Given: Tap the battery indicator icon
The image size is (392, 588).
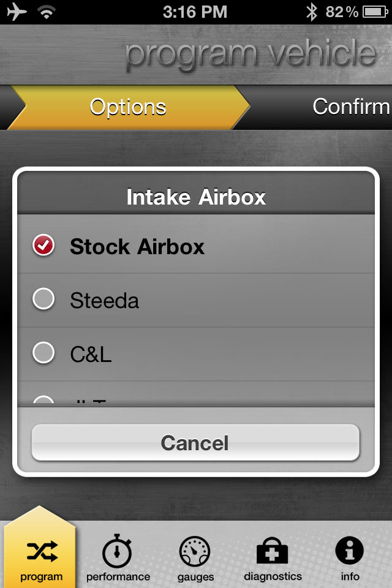Looking at the screenshot, I should point(375,12).
